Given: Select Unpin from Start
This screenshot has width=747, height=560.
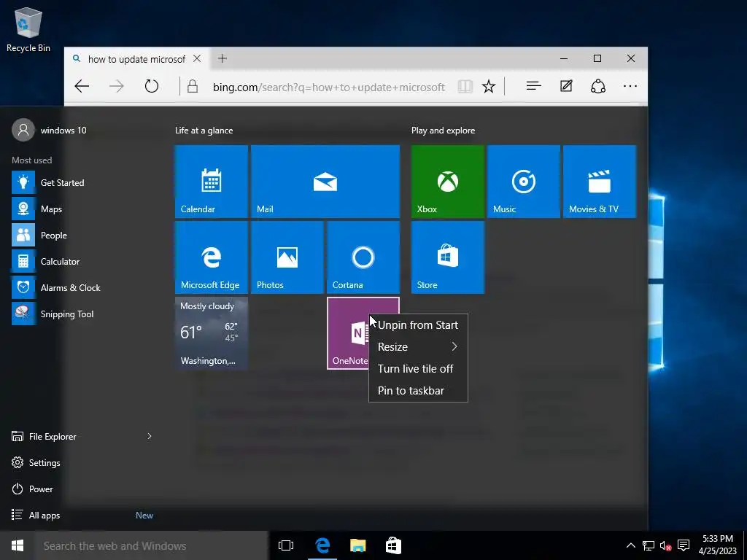Looking at the screenshot, I should pos(418,325).
